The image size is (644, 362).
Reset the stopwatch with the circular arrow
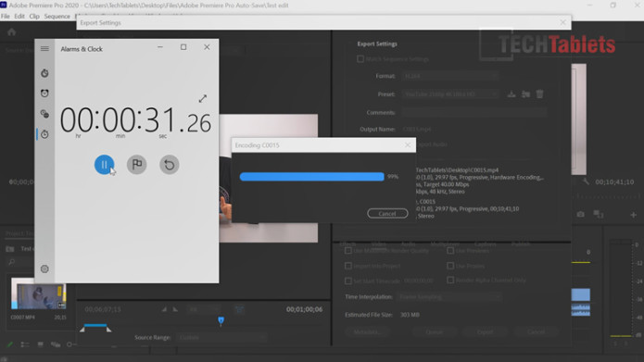[x=170, y=165]
